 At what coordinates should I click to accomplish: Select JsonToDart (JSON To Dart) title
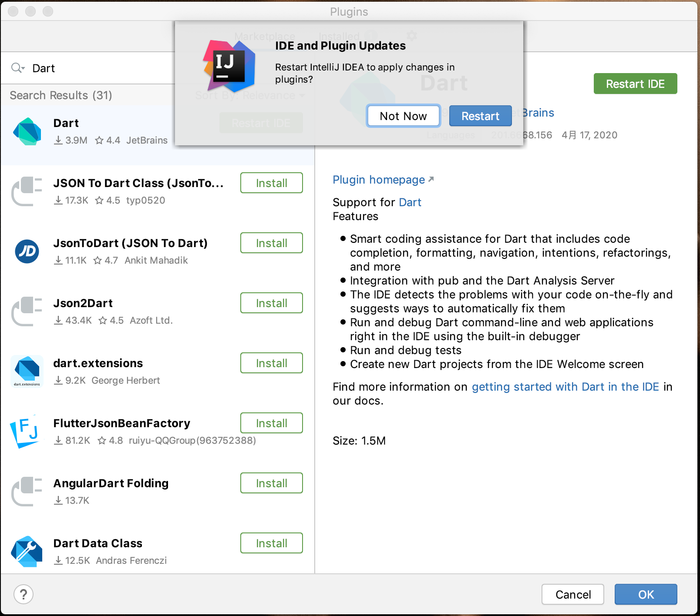(x=131, y=243)
